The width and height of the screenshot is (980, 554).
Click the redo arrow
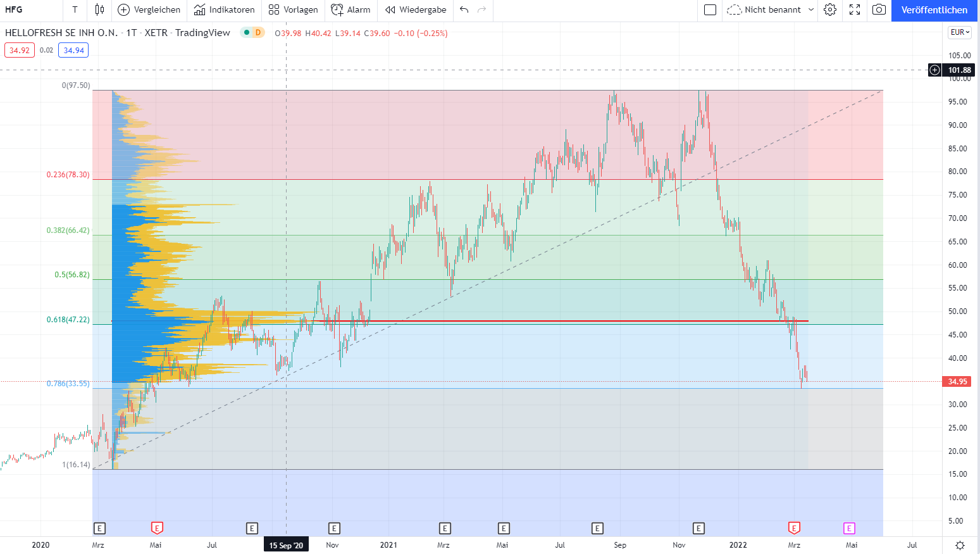pyautogui.click(x=482, y=9)
